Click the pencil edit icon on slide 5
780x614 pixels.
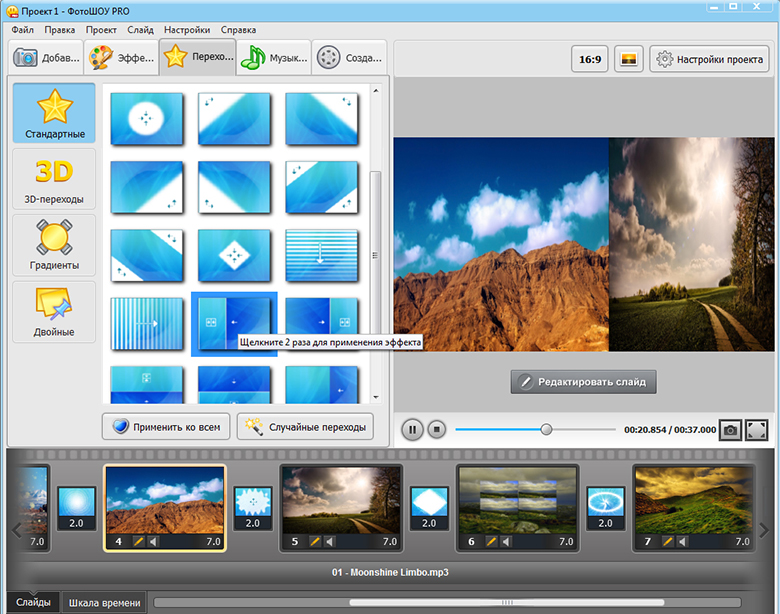pos(315,541)
